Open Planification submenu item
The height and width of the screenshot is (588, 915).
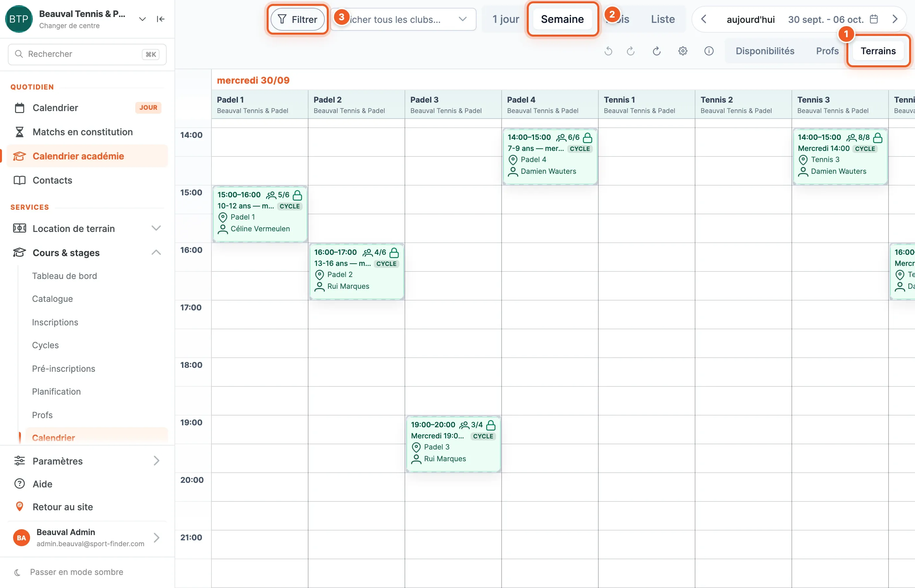coord(56,391)
